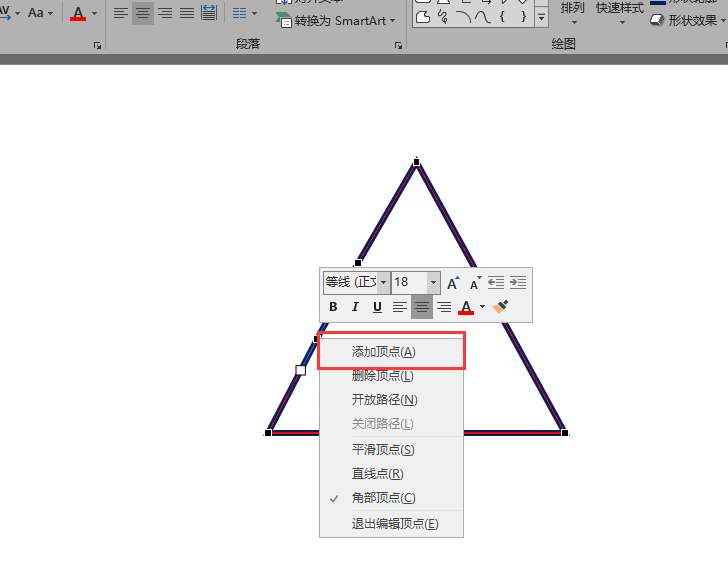Image resolution: width=728 pixels, height=575 pixels.
Task: Click the black vertex on the left edge
Action: [358, 263]
